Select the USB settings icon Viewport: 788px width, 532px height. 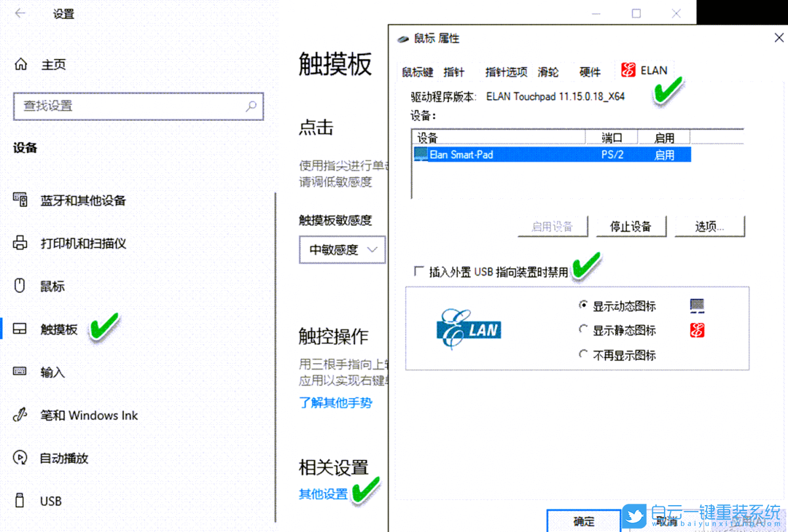18,500
